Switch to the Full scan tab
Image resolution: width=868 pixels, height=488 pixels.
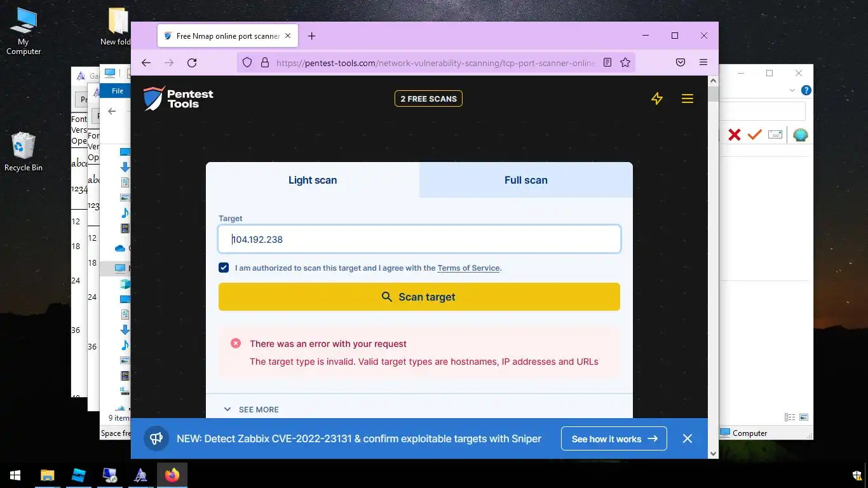(526, 180)
